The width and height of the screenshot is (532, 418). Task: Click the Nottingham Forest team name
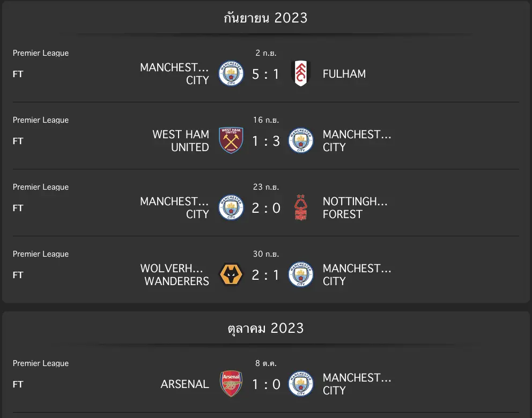[354, 208]
